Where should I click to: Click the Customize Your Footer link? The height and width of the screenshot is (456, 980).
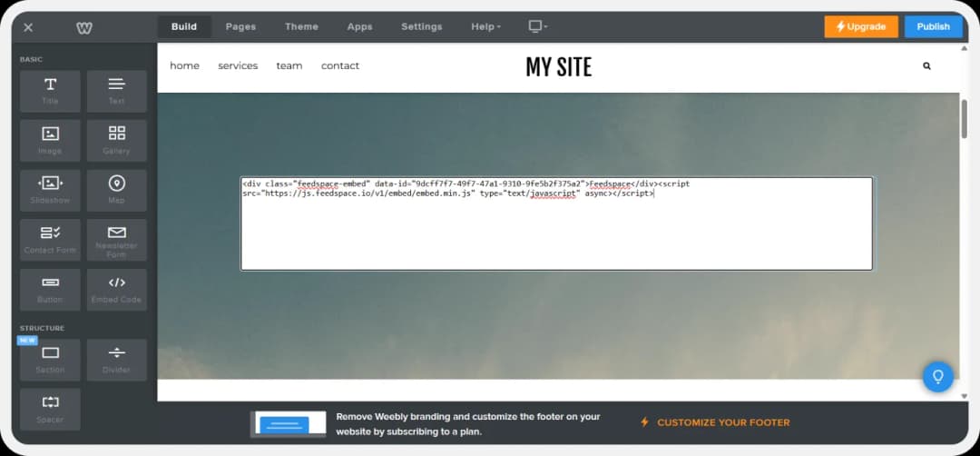714,423
